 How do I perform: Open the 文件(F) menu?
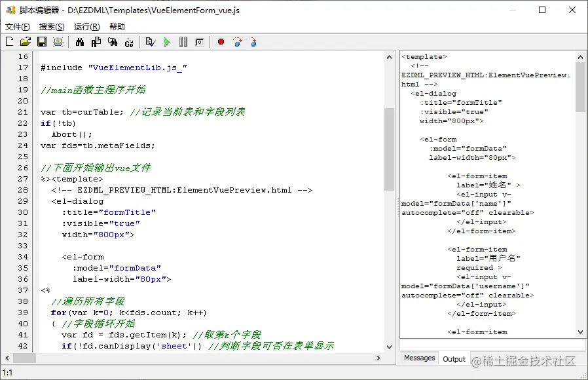[x=17, y=27]
